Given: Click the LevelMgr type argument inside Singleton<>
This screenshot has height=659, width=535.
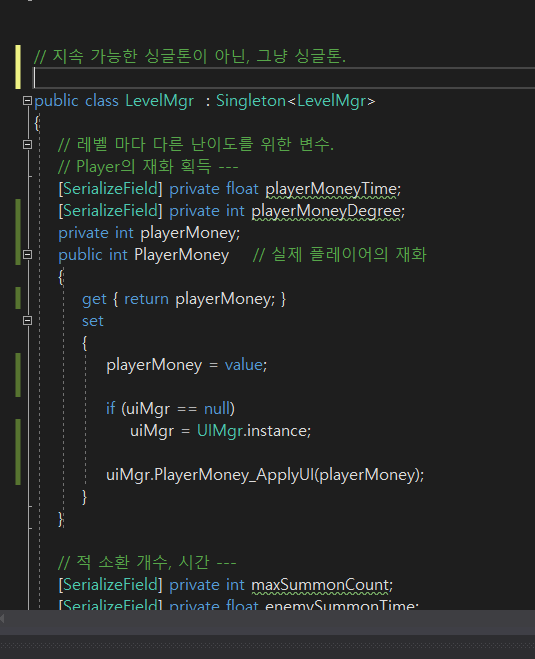Looking at the screenshot, I should pyautogui.click(x=332, y=101).
